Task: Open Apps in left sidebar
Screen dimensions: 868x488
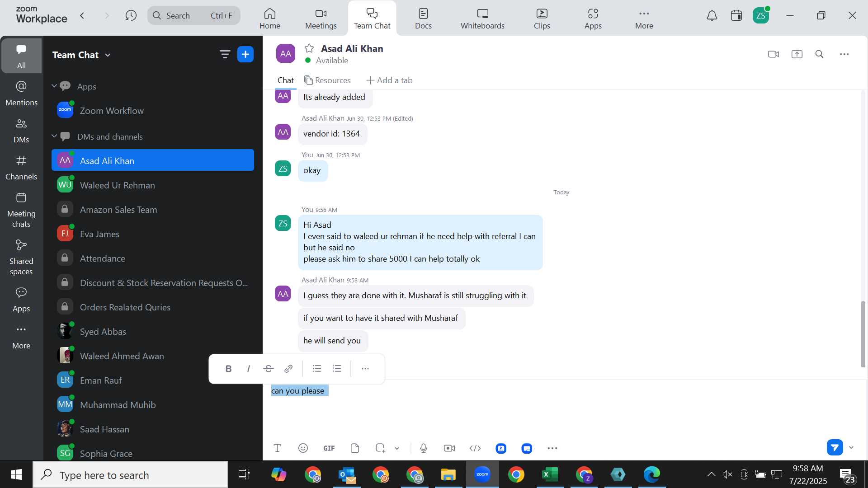Action: point(21,300)
